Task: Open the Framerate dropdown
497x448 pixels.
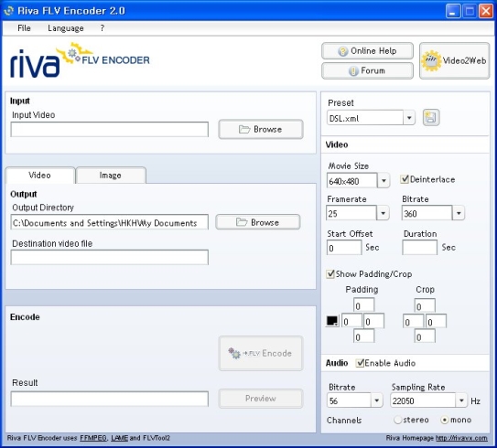Action: point(383,213)
